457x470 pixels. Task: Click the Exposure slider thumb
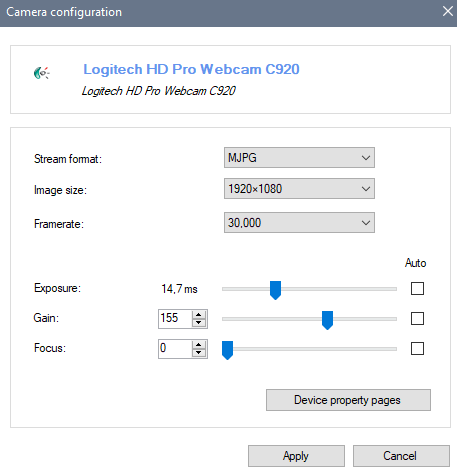click(x=275, y=290)
